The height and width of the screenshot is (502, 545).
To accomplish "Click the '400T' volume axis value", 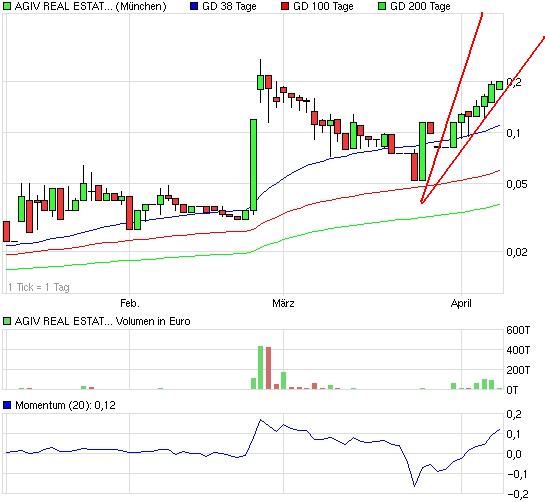I will 518,350.
